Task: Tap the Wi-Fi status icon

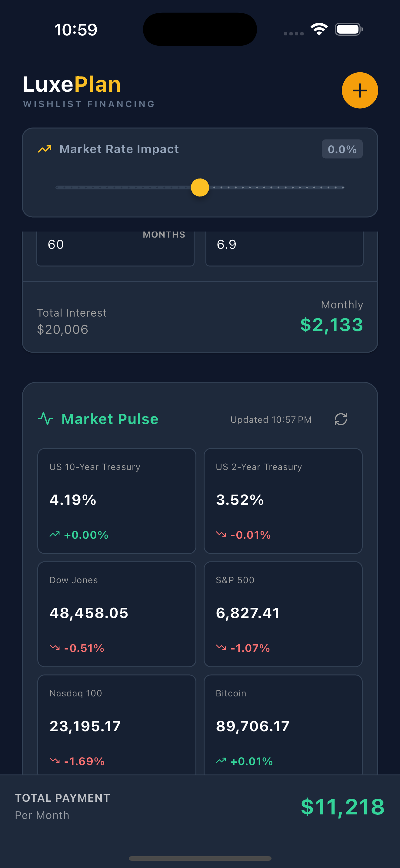Action: click(x=319, y=29)
